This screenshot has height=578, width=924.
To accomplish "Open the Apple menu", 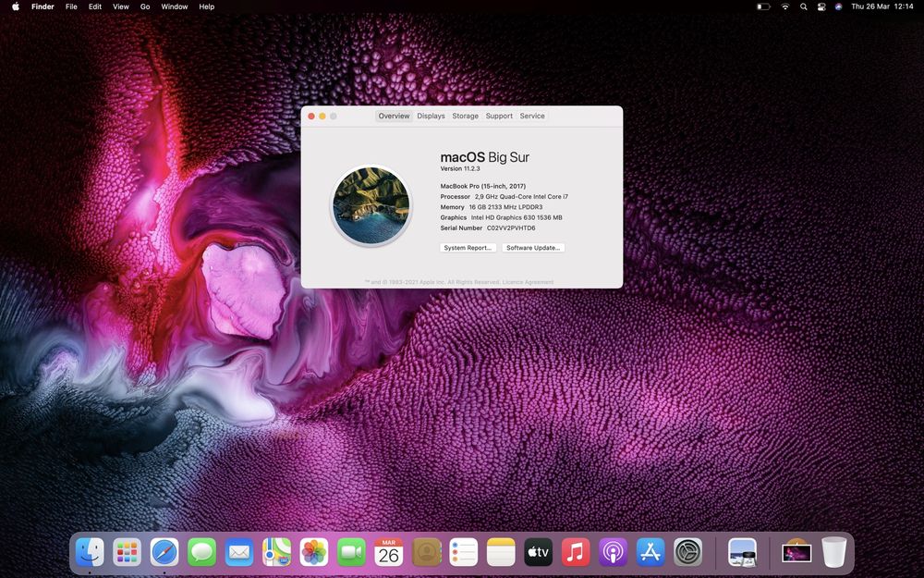I will click(16, 6).
